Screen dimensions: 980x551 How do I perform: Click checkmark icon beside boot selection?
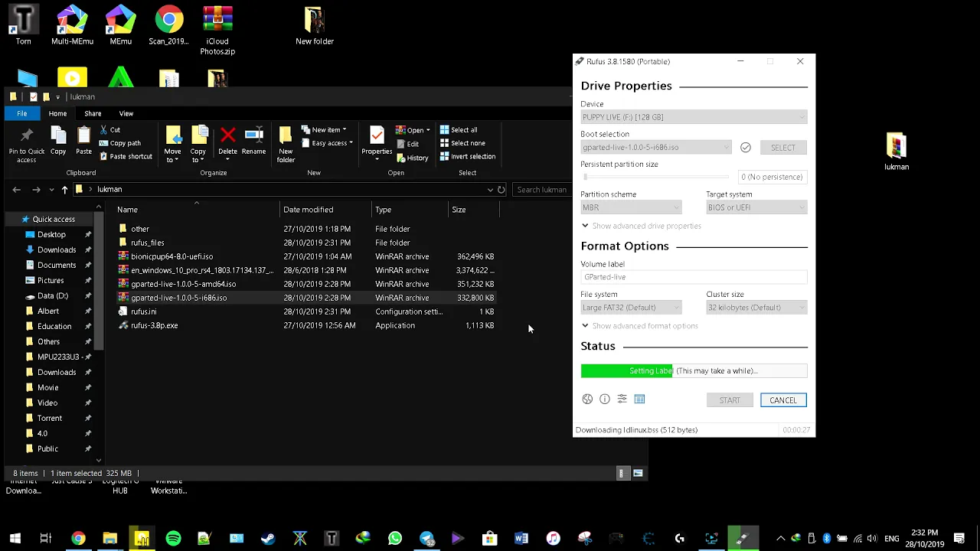[x=745, y=148]
